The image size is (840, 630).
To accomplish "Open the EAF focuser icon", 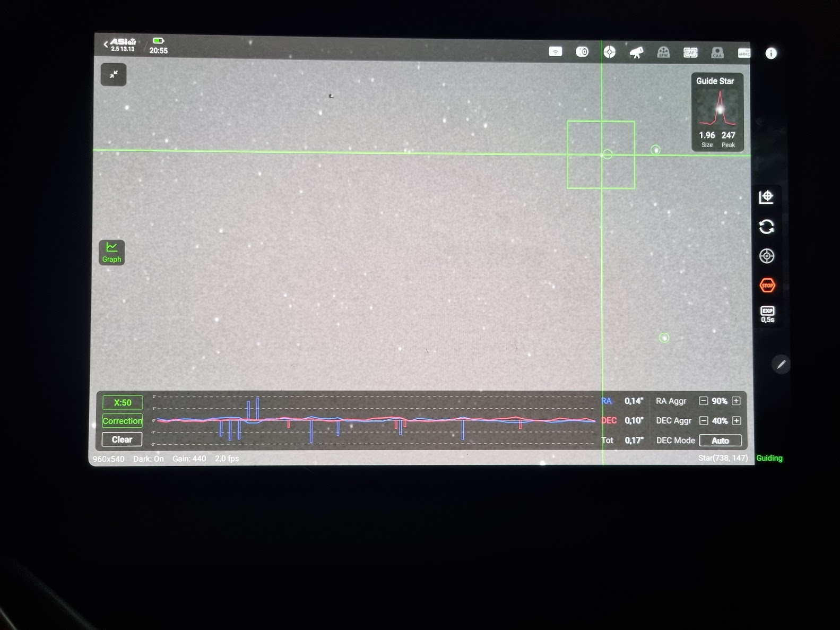I will coord(690,53).
